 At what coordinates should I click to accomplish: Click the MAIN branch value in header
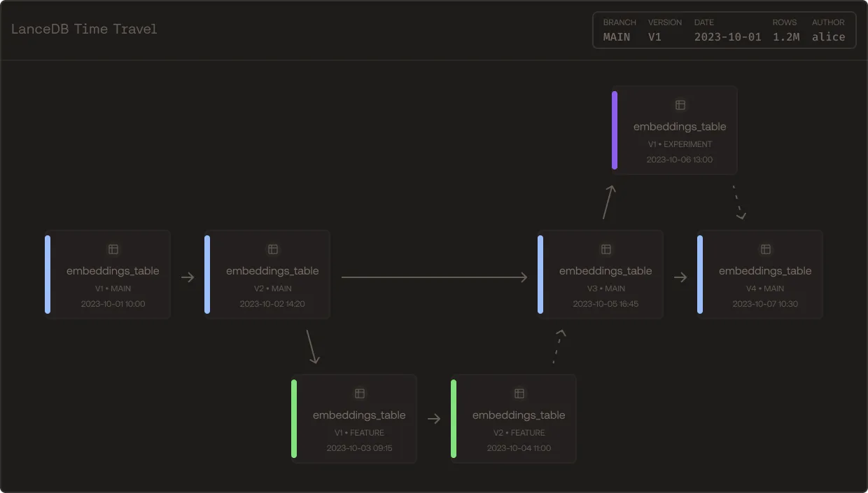pos(617,37)
